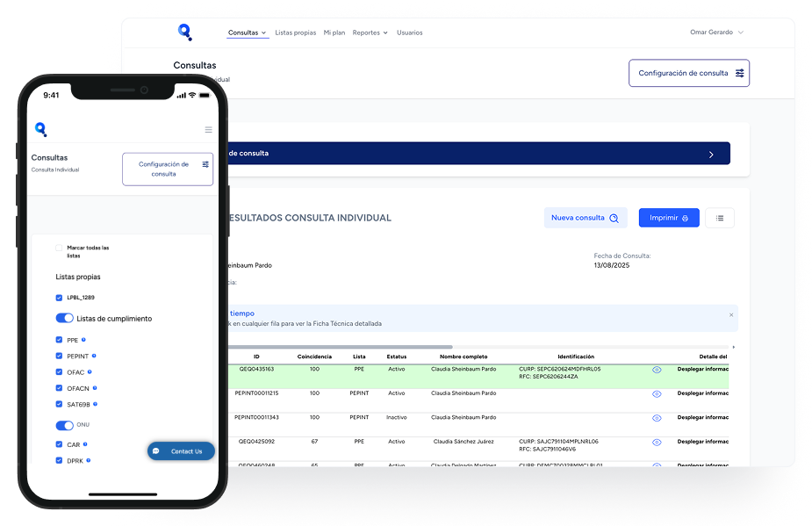This screenshot has height=526, width=812.
Task: Expand the Reportes dropdown menu
Action: (370, 32)
